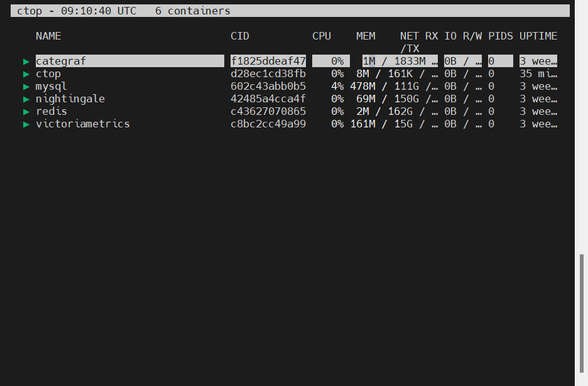Screen dimensions: 588x386
Task: Select the victoriametrics container name
Action: click(83, 124)
